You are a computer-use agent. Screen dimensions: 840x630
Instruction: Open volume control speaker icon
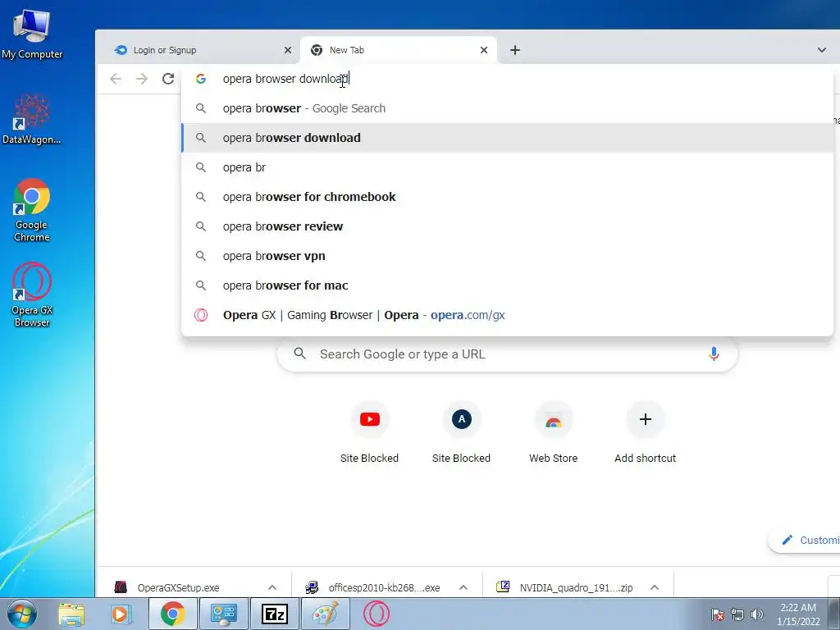click(x=757, y=614)
